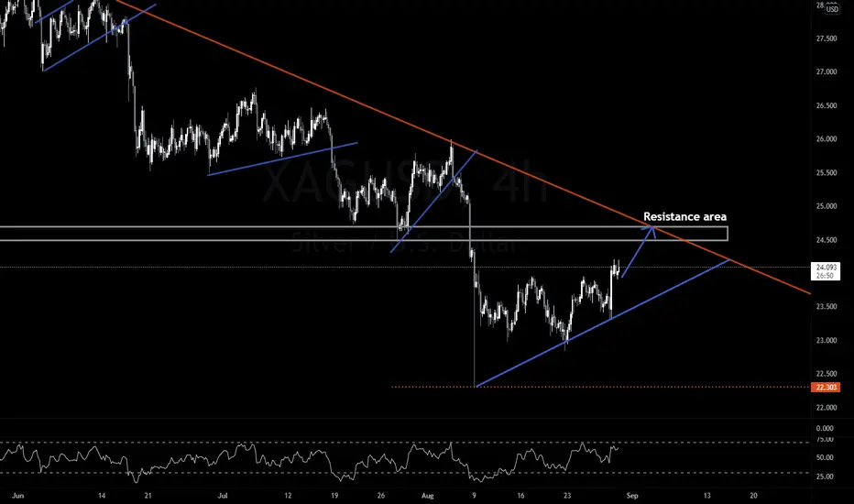Click the 19 date label on time axis
This screenshot has height=504, width=854.
coord(334,496)
